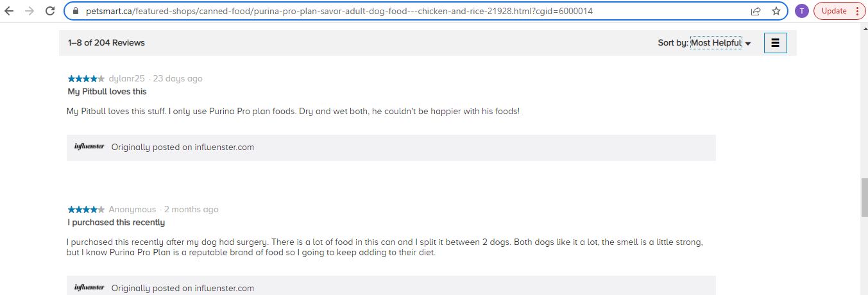
Task: Click the Anonymous reviewer name
Action: click(132, 210)
